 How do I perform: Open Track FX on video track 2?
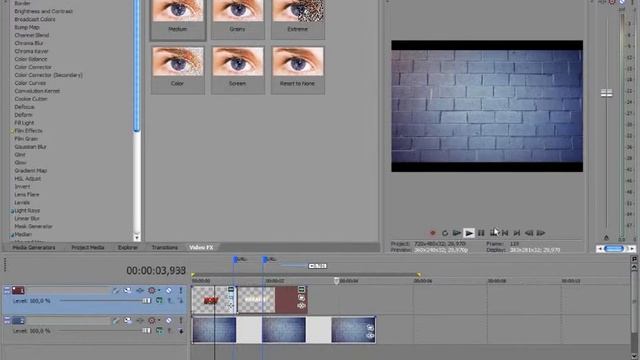(140, 320)
